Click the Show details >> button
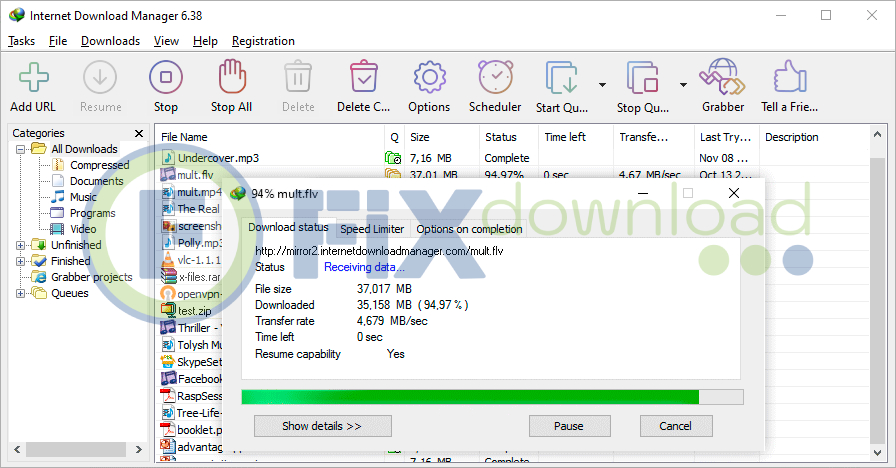This screenshot has width=896, height=468. [322, 426]
